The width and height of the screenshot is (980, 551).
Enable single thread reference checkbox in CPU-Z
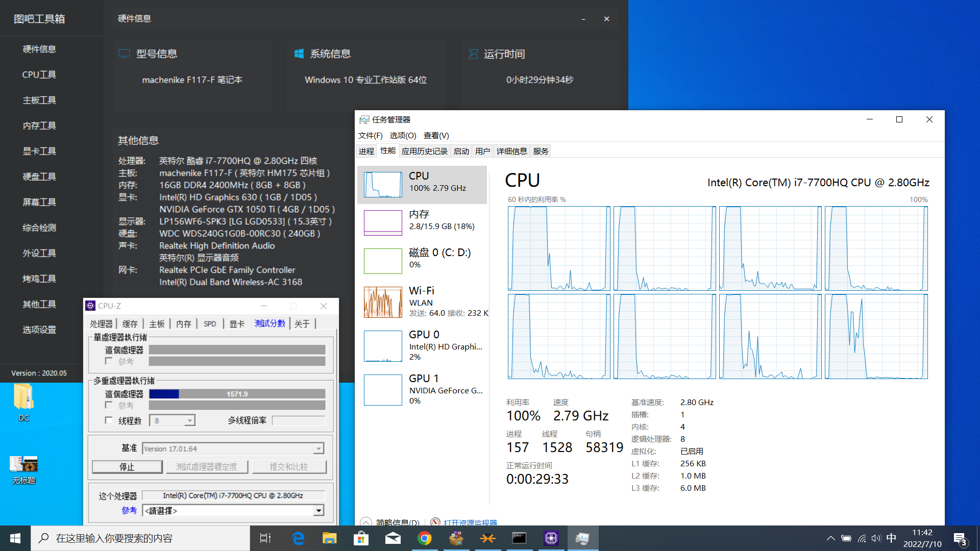pos(109,361)
